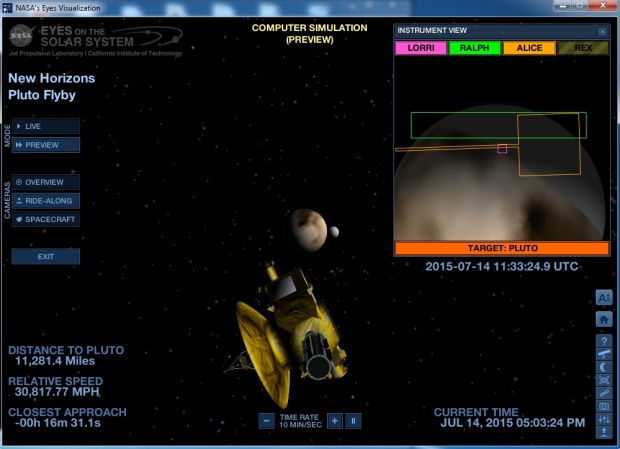The image size is (620, 449).
Task: Click the fullscreen frame icon
Action: (604, 380)
